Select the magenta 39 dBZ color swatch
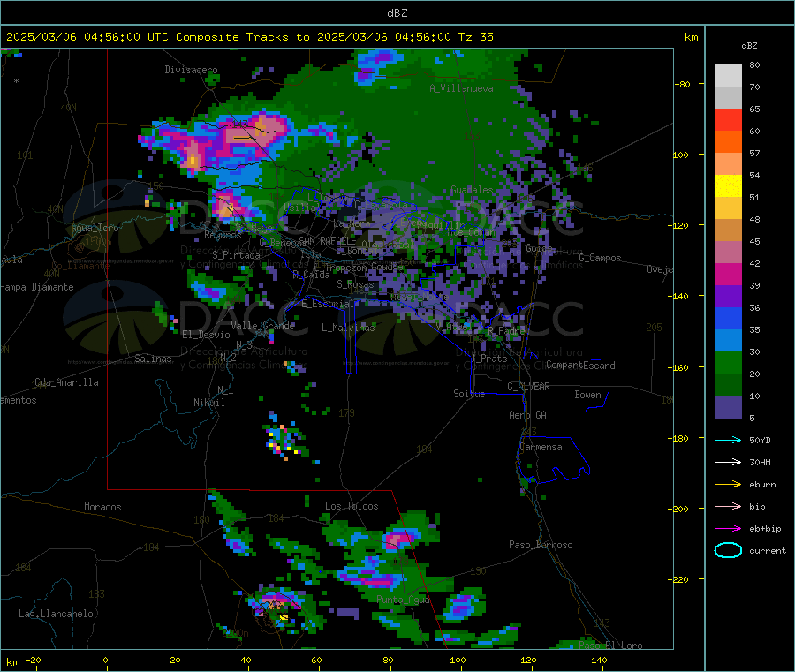 tap(728, 274)
